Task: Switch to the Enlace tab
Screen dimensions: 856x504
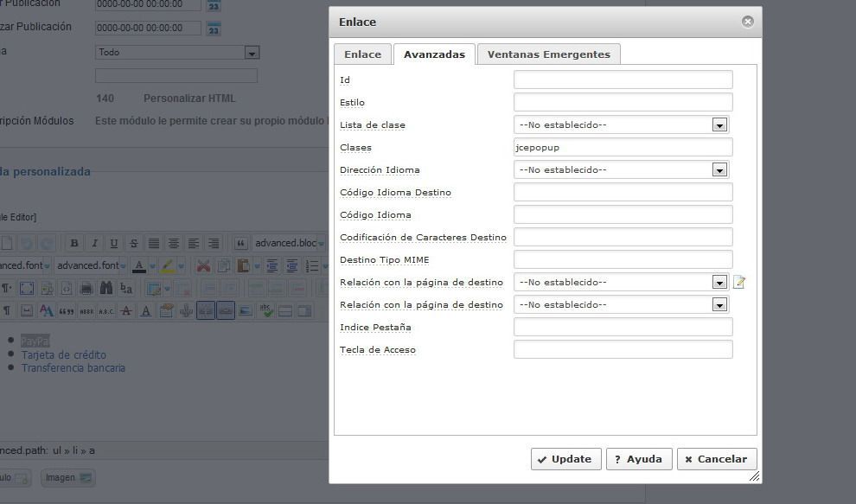Action: click(362, 54)
